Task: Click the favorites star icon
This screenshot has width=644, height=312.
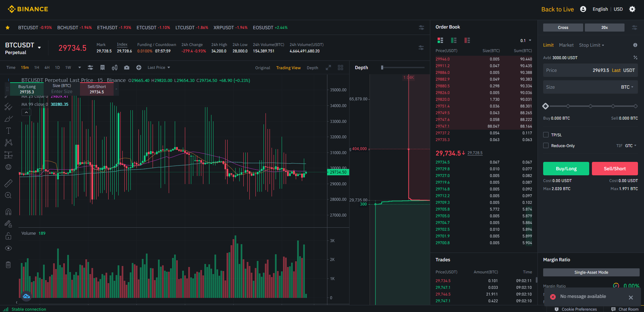Action: (x=7, y=28)
